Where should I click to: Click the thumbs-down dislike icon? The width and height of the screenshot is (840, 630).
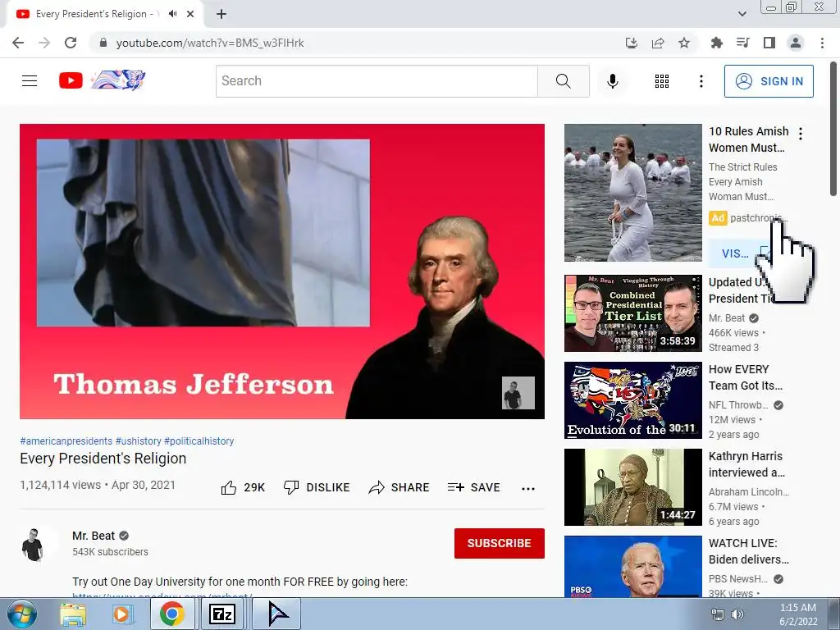pos(291,487)
